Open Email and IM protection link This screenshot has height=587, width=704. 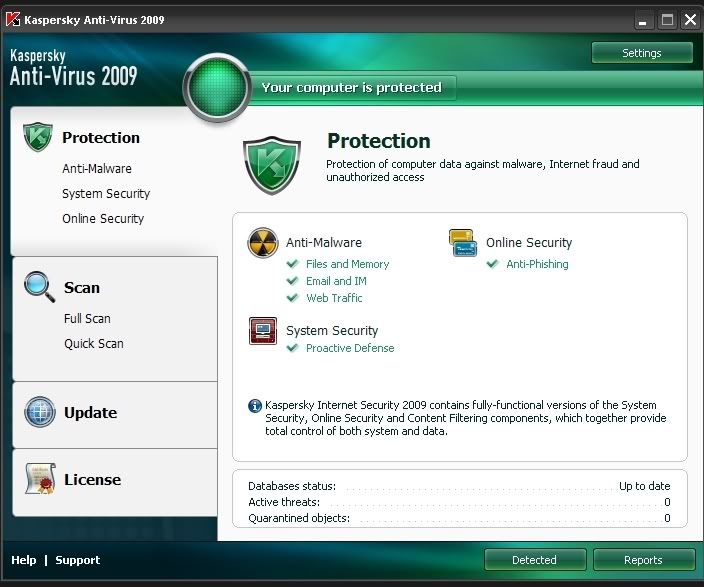336,281
